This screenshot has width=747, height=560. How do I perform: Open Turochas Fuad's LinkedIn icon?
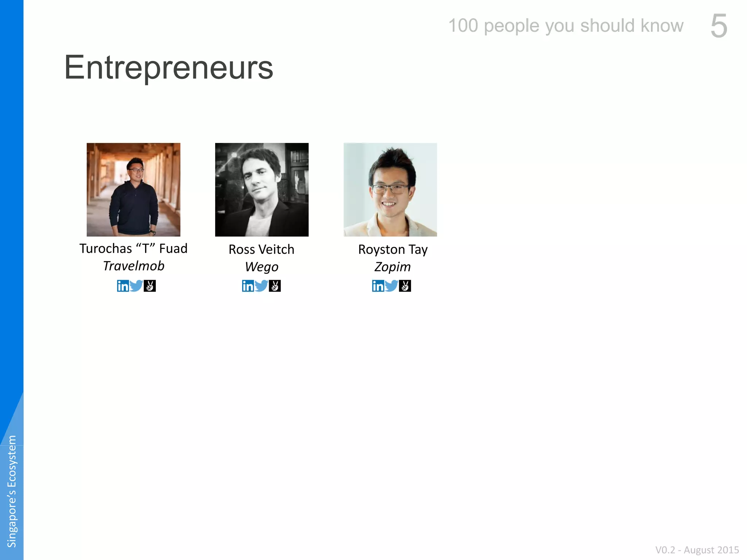[123, 286]
